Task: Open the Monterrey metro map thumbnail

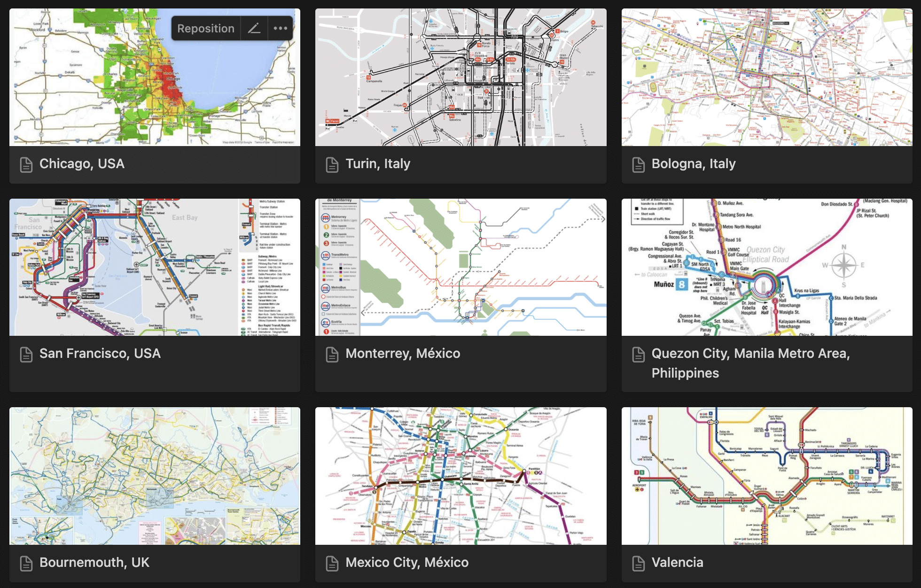Action: coord(460,267)
